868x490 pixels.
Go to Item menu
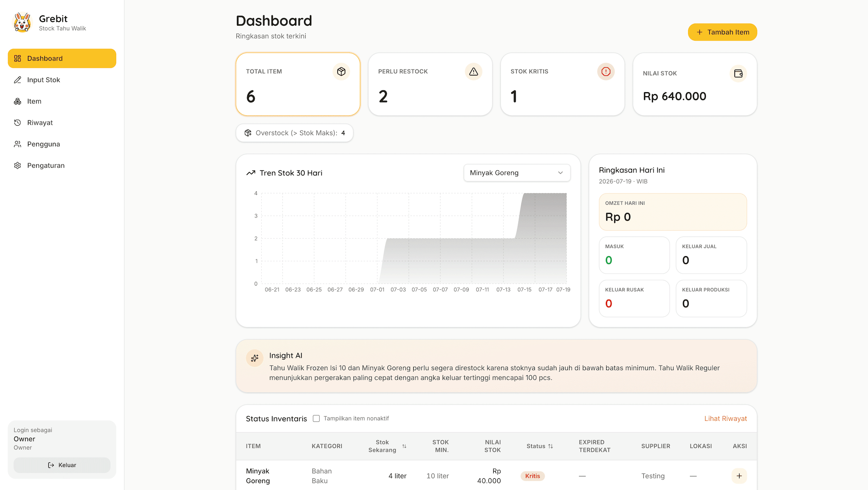click(62, 101)
